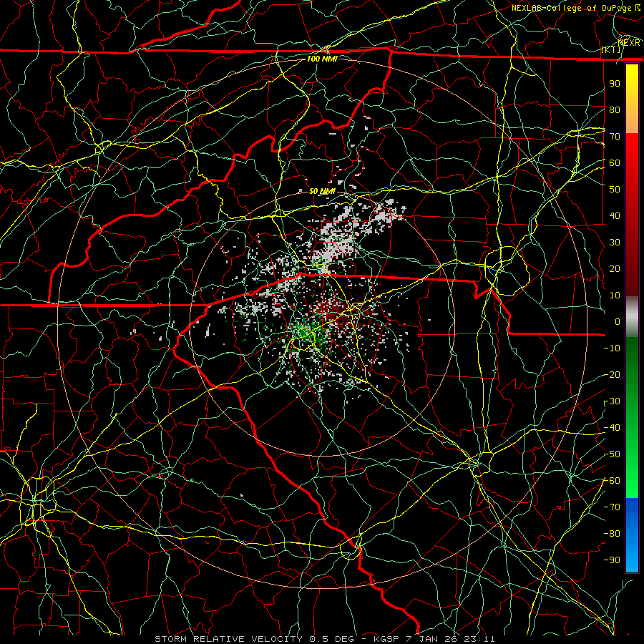Click the -30 value on velocity scale

click(x=612, y=401)
